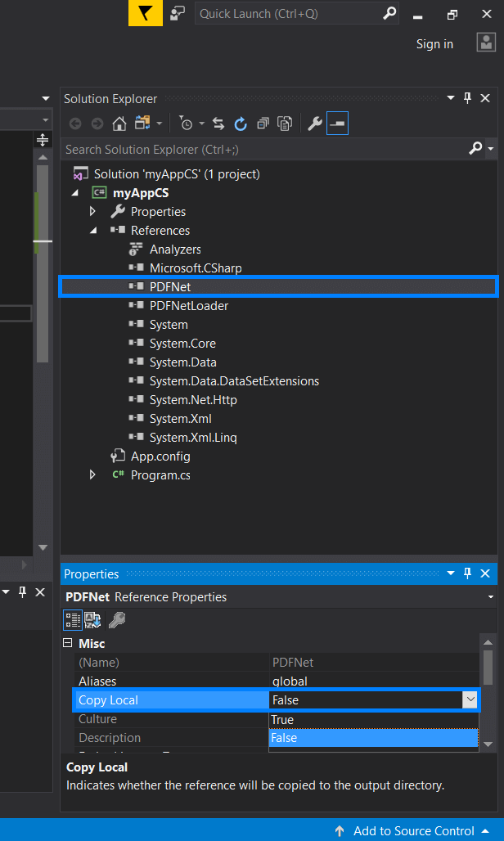Open the feedback icon beside Quick Launch
The width and height of the screenshot is (504, 841).
[x=178, y=13]
